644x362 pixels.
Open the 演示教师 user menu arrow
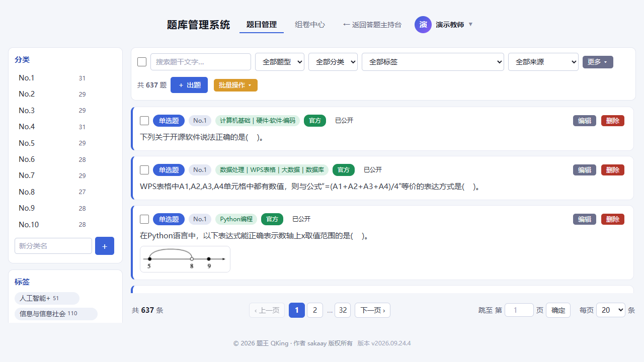coord(471,24)
